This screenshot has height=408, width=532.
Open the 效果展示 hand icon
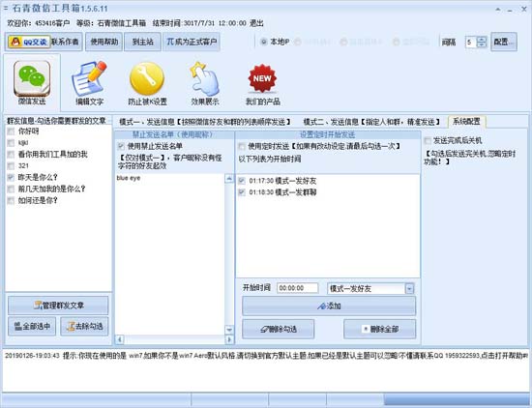click(x=205, y=78)
